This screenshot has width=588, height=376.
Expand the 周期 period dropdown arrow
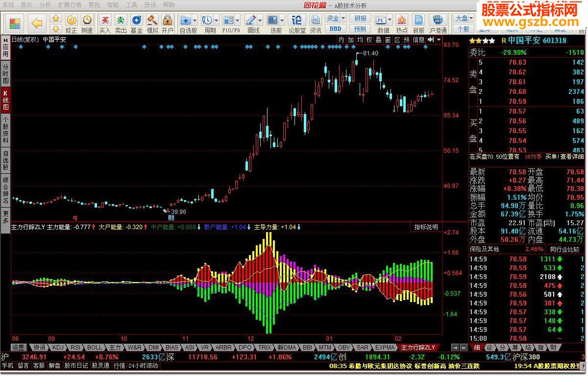pyautogui.click(x=217, y=20)
